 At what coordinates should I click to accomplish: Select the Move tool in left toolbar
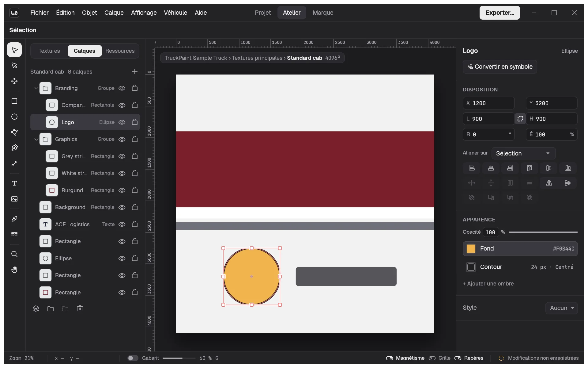[x=14, y=81]
